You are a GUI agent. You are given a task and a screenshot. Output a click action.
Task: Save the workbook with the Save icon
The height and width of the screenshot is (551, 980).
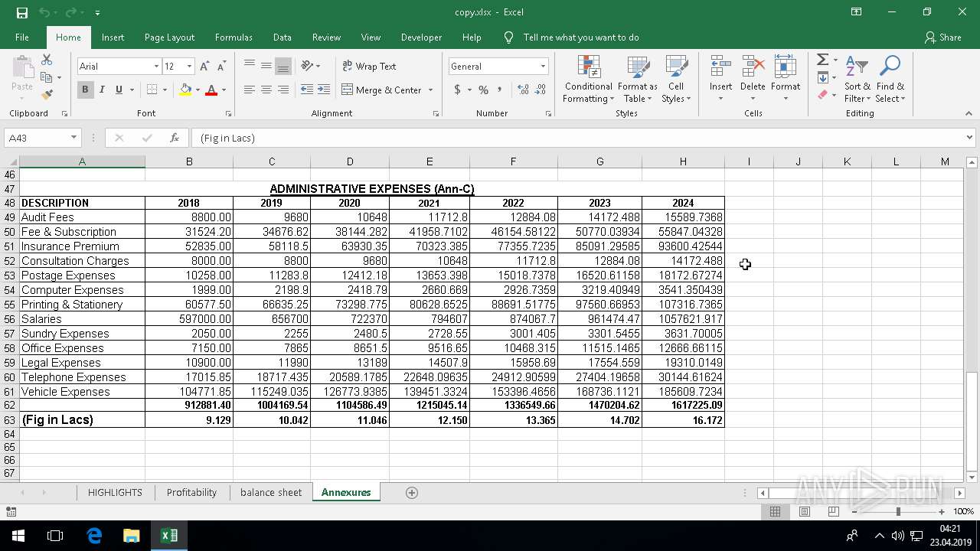pos(21,12)
